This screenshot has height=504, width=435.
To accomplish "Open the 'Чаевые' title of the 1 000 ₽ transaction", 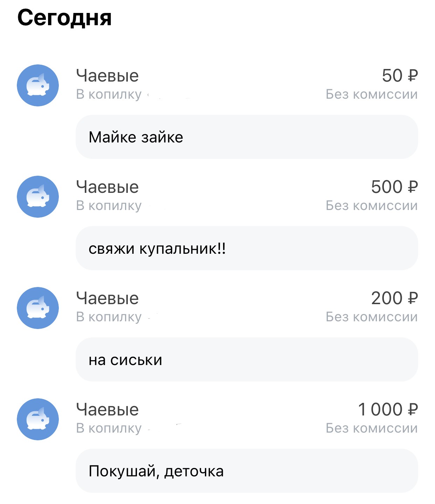I will coord(108,409).
